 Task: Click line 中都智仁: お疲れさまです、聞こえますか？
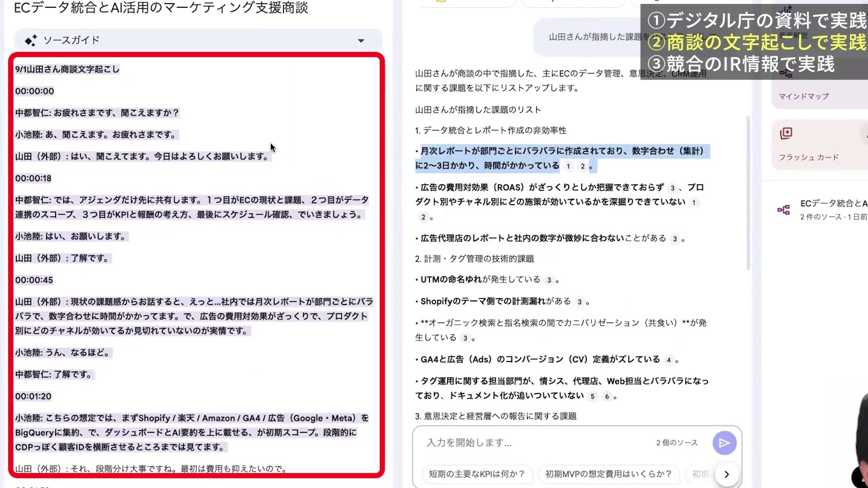click(x=97, y=113)
